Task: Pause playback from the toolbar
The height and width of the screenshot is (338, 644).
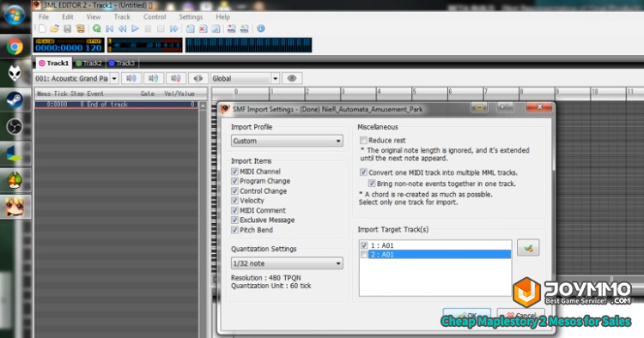Action: pos(148,28)
